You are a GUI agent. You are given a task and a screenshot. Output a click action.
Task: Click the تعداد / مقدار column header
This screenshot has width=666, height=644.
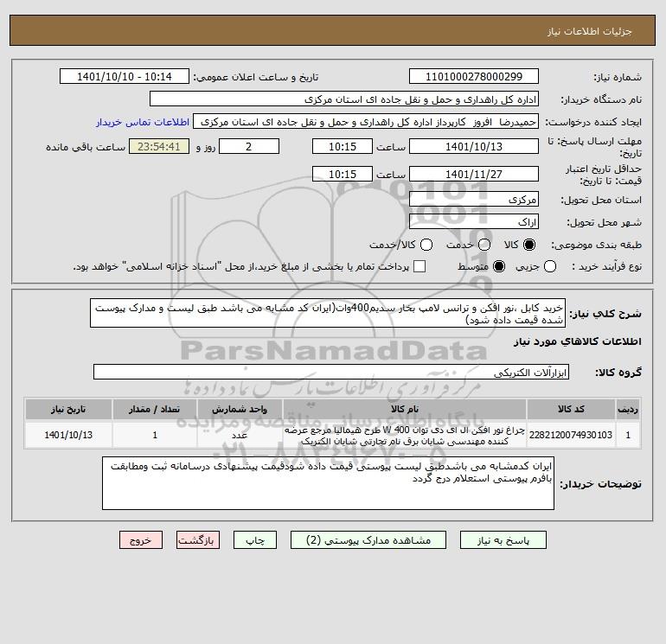pyautogui.click(x=155, y=409)
